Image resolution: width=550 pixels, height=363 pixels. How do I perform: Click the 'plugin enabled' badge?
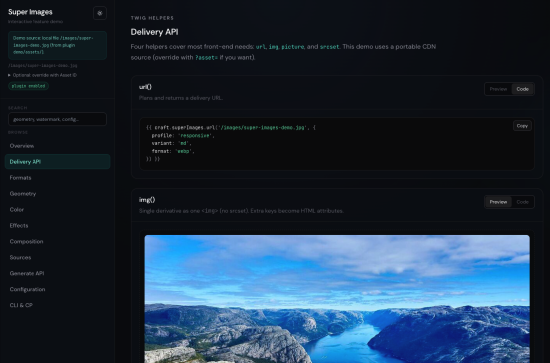coord(28,86)
